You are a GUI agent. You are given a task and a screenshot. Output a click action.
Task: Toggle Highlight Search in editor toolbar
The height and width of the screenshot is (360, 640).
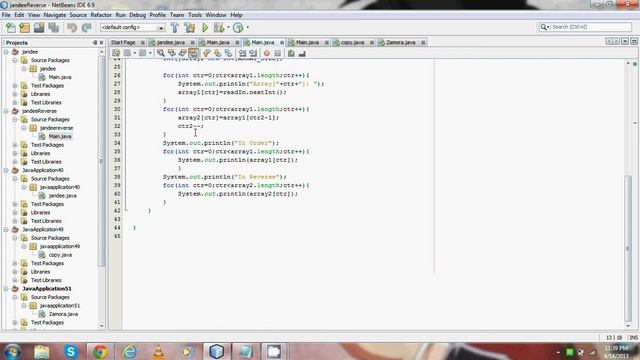(x=193, y=53)
